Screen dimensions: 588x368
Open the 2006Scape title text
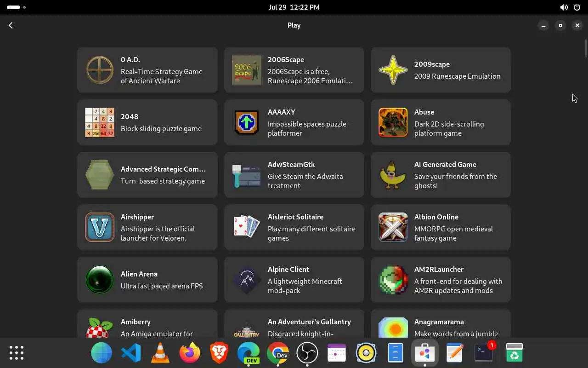coord(286,59)
